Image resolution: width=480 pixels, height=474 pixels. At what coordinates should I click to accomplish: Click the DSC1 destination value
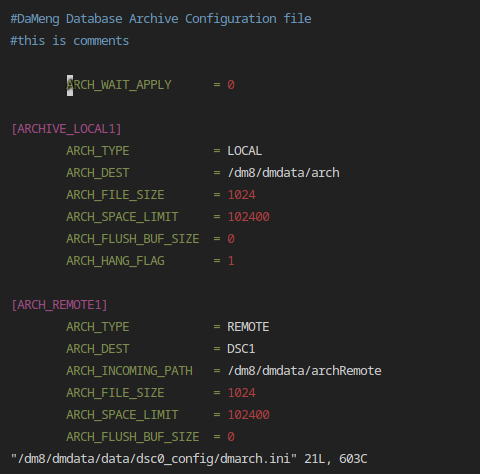[x=241, y=349]
